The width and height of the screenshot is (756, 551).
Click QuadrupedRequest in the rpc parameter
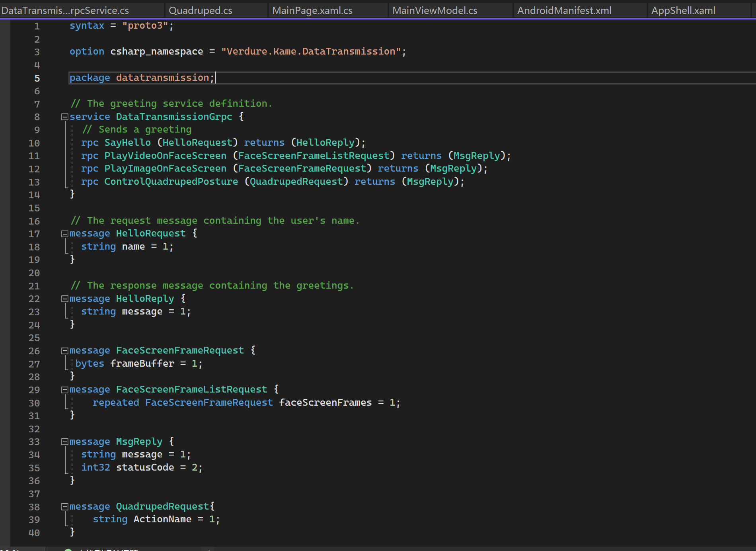pos(296,182)
